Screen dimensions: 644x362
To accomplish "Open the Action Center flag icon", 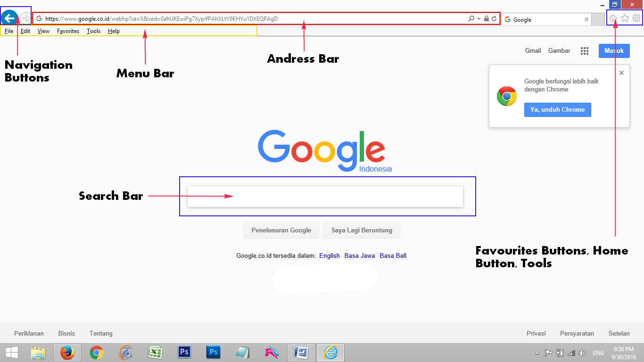I will (x=549, y=353).
